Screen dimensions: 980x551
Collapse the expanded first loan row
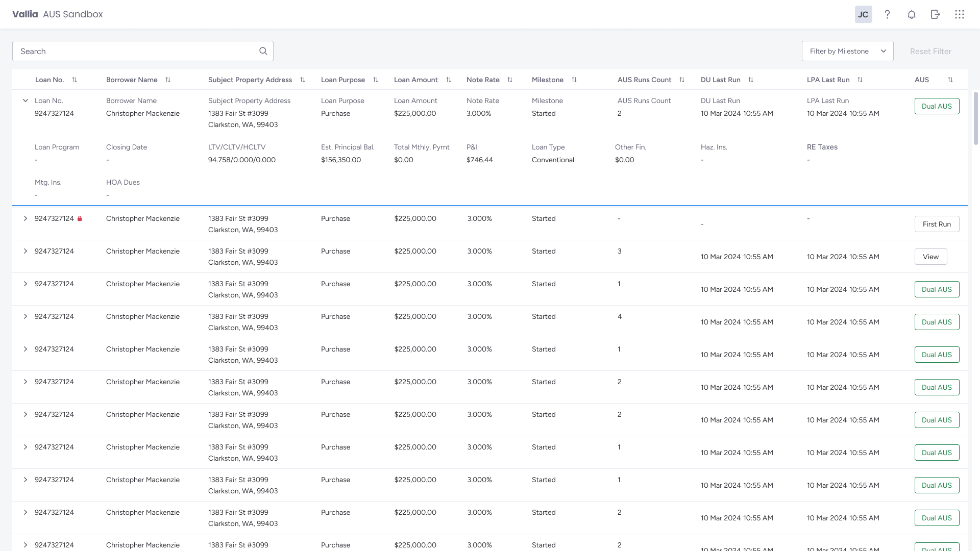[26, 101]
